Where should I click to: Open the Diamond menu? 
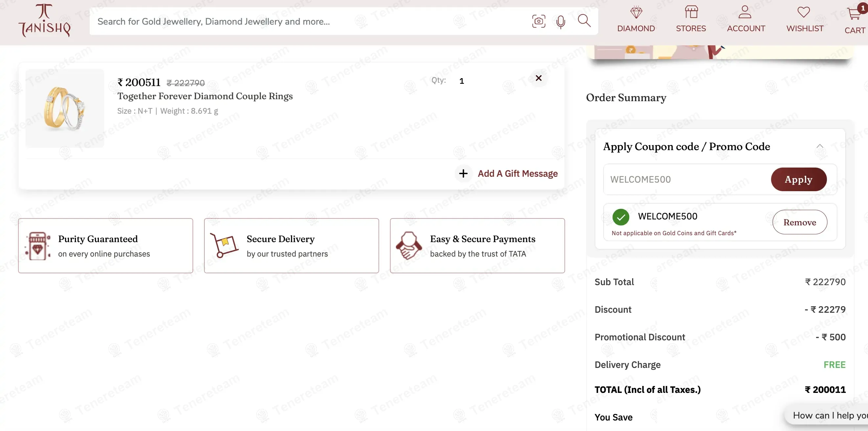[x=636, y=19]
